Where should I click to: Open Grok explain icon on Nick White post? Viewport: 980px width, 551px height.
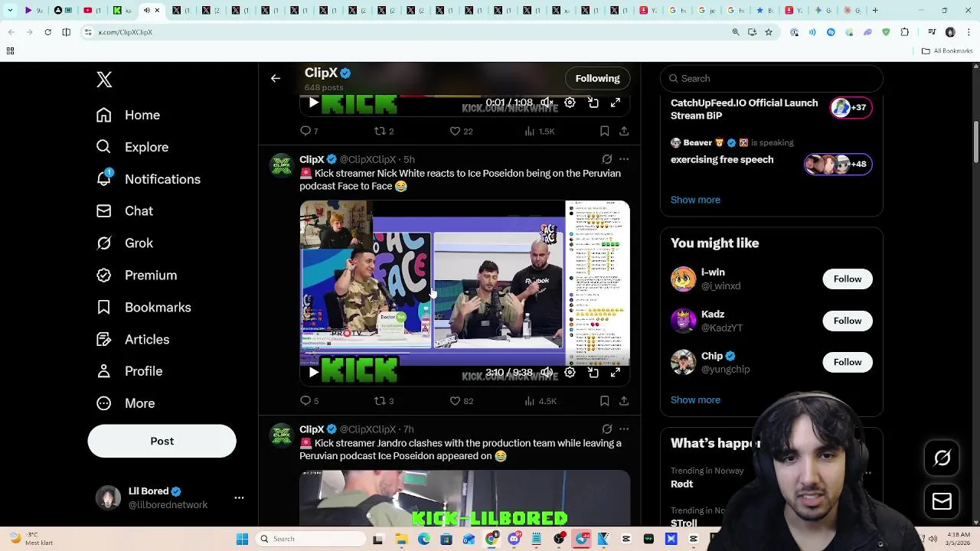606,159
